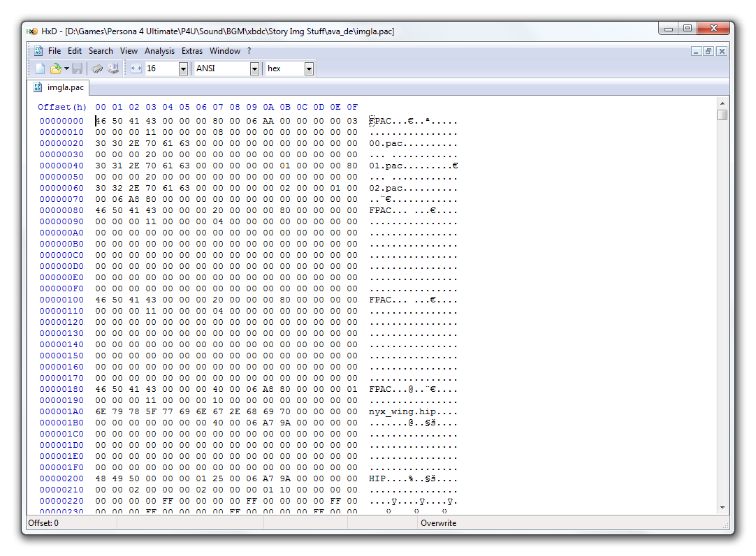Click the 'HIP' decoded text in row 00000200
The height and width of the screenshot is (556, 756).
coord(377,478)
